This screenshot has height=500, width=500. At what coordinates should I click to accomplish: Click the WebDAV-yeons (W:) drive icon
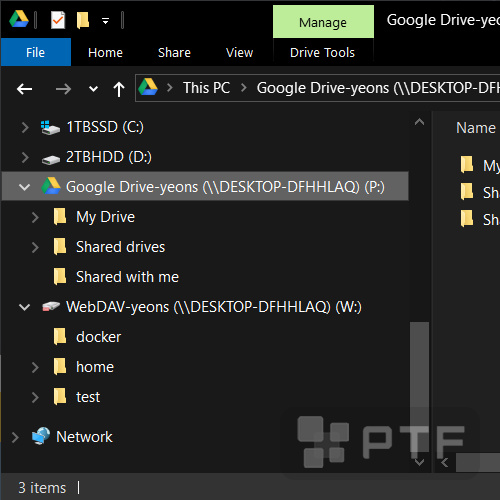pyautogui.click(x=51, y=306)
